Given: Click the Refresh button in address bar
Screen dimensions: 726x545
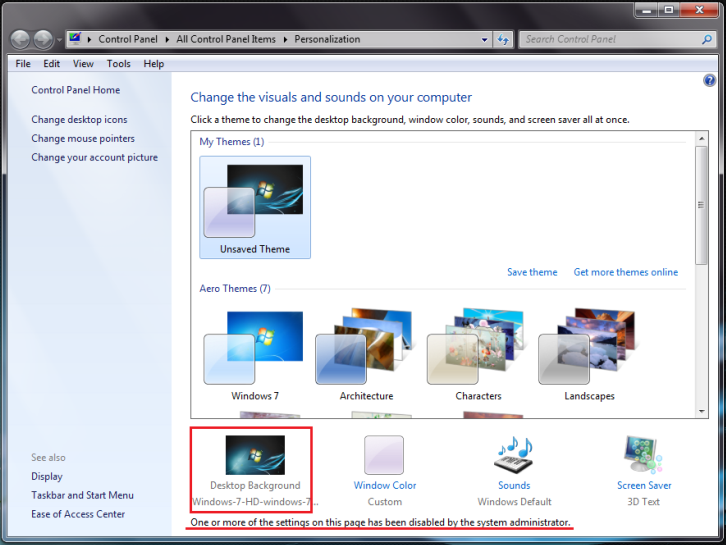Looking at the screenshot, I should 503,40.
